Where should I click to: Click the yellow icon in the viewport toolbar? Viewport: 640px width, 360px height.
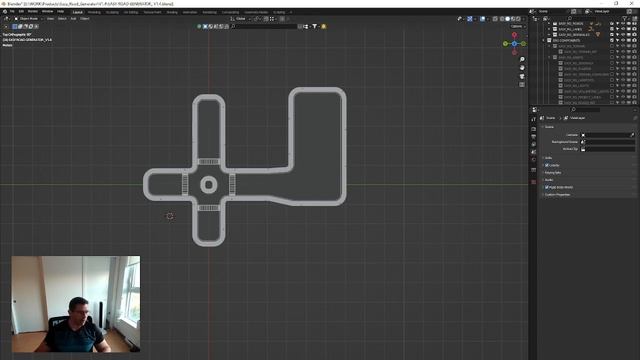(x=324, y=27)
